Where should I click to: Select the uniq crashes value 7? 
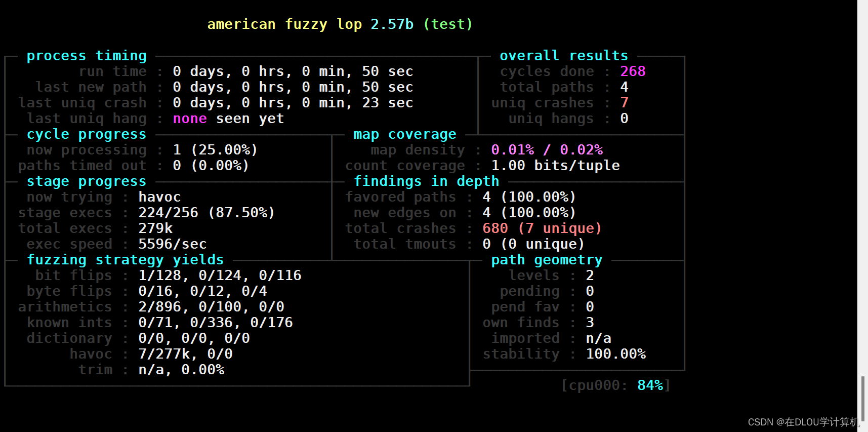(x=624, y=103)
